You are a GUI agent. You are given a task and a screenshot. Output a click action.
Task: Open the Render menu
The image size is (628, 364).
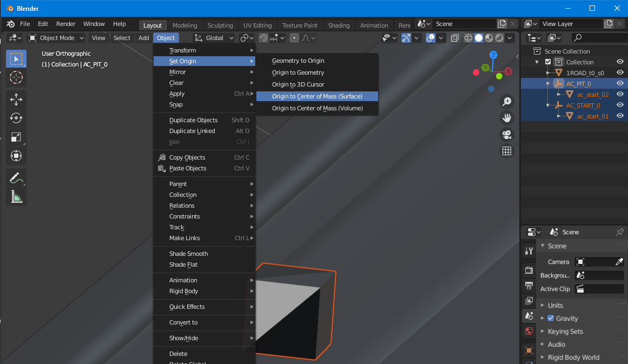(x=65, y=24)
